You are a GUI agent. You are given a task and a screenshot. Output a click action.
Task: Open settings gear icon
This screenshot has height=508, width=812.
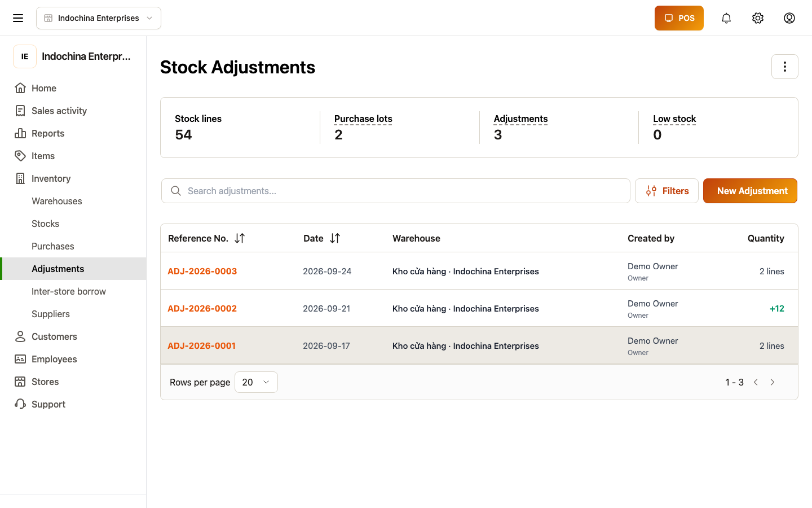[x=758, y=18]
